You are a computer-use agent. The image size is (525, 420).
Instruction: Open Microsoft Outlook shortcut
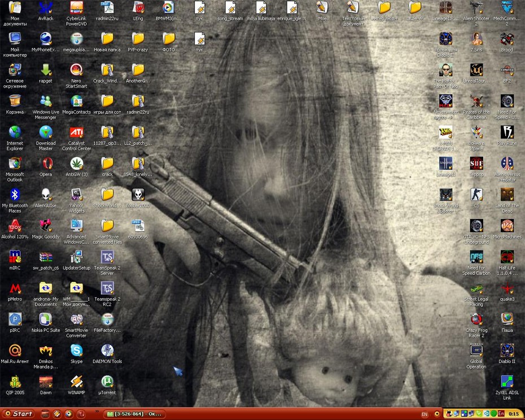[15, 169]
